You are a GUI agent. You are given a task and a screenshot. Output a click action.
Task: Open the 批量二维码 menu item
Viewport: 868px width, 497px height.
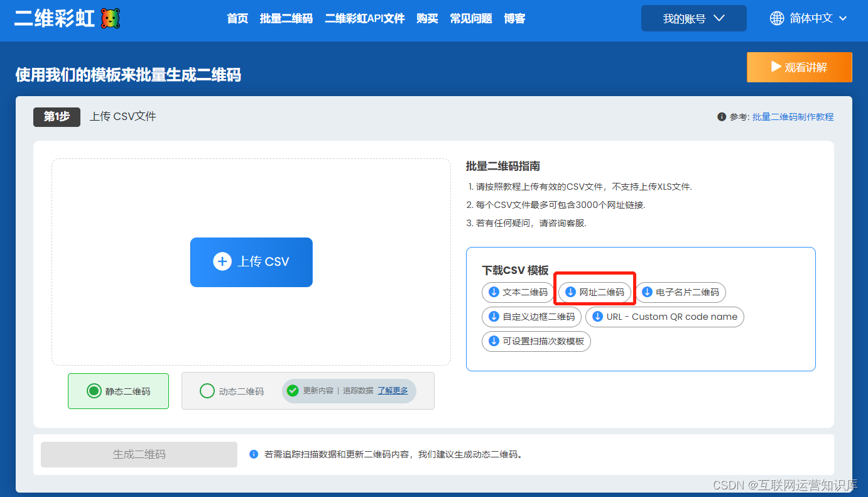(x=286, y=19)
